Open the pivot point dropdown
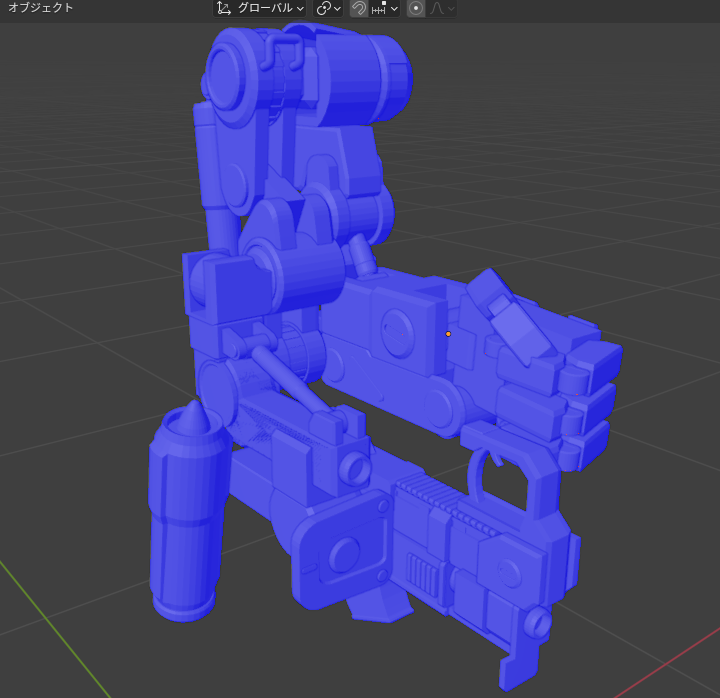The width and height of the screenshot is (720, 698). tap(328, 8)
